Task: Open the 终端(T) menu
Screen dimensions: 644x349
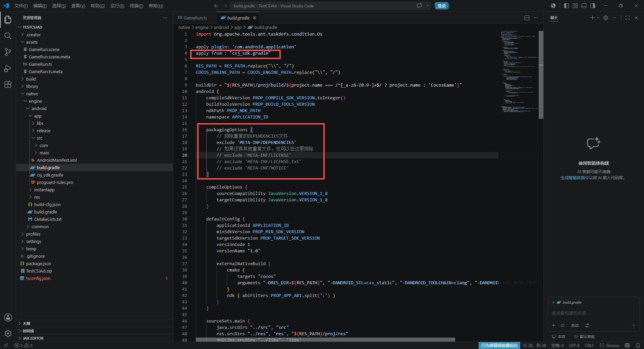Action: [136, 6]
